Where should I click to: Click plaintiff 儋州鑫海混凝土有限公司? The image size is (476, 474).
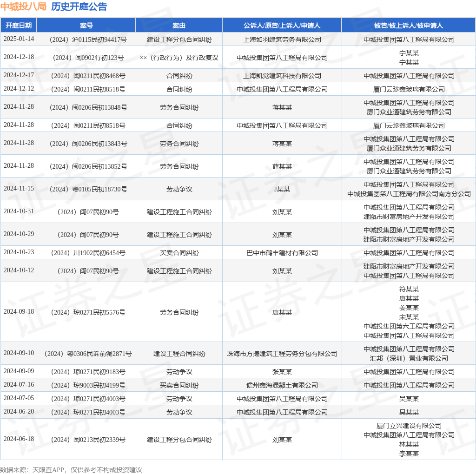coord(282,385)
